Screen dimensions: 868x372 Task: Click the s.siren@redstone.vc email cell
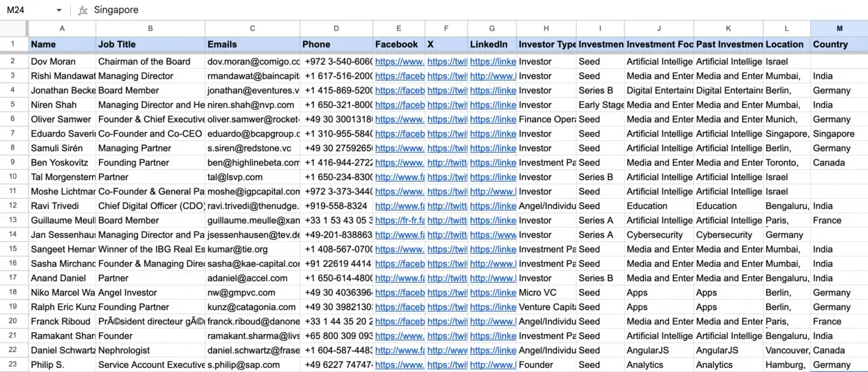(x=252, y=148)
